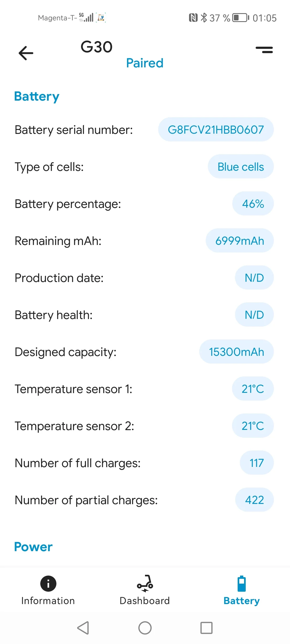This screenshot has height=644, width=290.
Task: Tap the Battery health N/D value
Action: click(254, 315)
